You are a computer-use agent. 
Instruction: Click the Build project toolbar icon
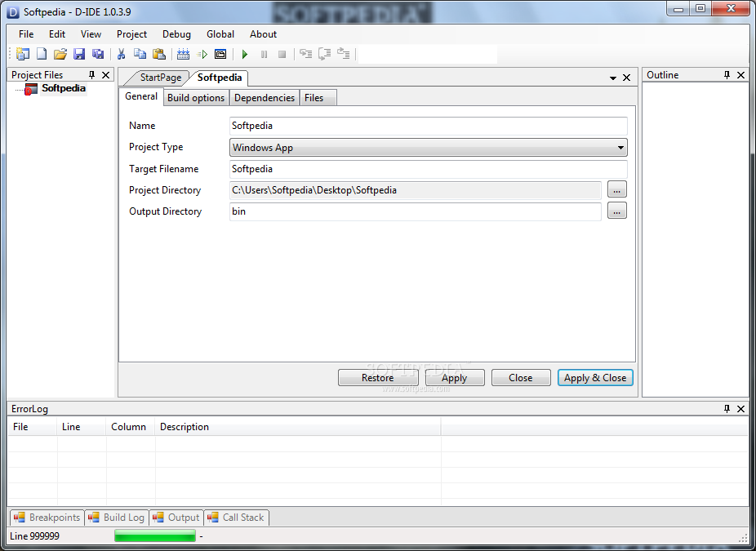tap(183, 54)
